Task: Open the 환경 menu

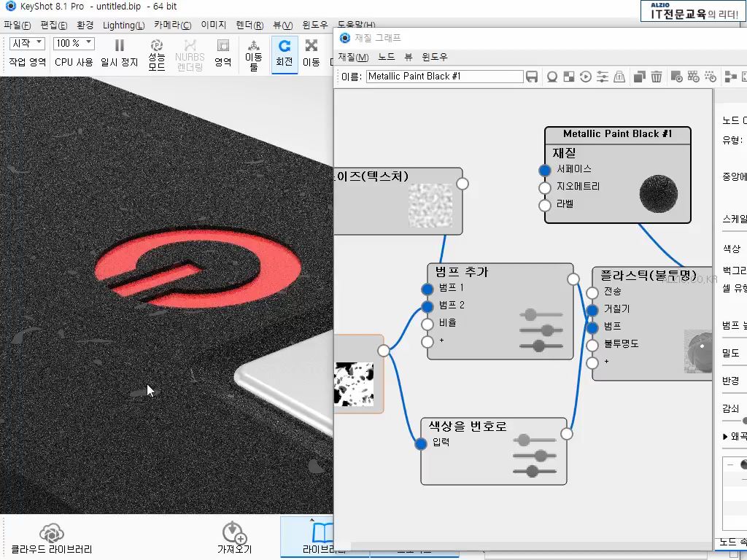Action: (x=85, y=26)
